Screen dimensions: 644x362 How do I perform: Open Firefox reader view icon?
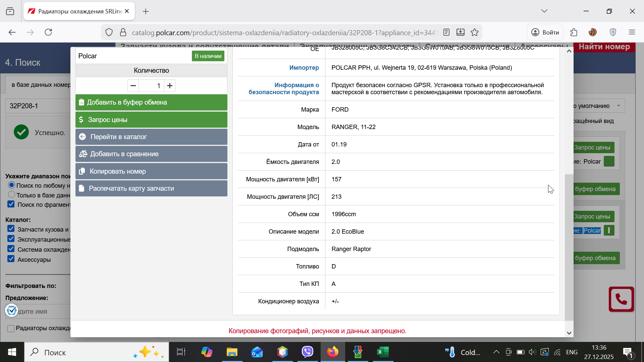pos(446,32)
